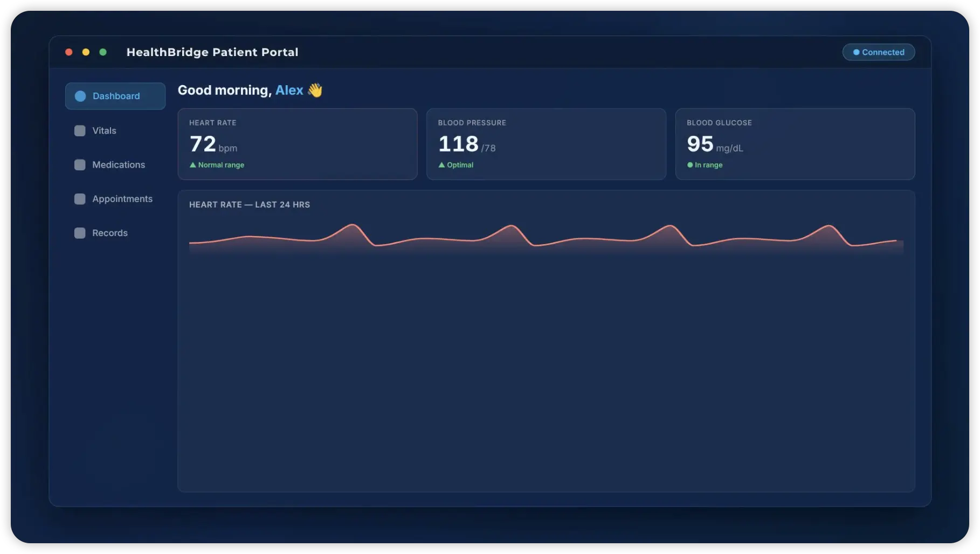The image size is (980, 554).
Task: Click the Records sidebar square icon
Action: pyautogui.click(x=80, y=233)
